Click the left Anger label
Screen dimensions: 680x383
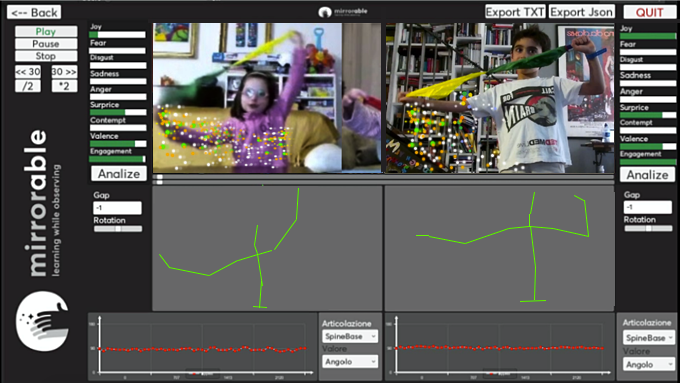pyautogui.click(x=101, y=89)
